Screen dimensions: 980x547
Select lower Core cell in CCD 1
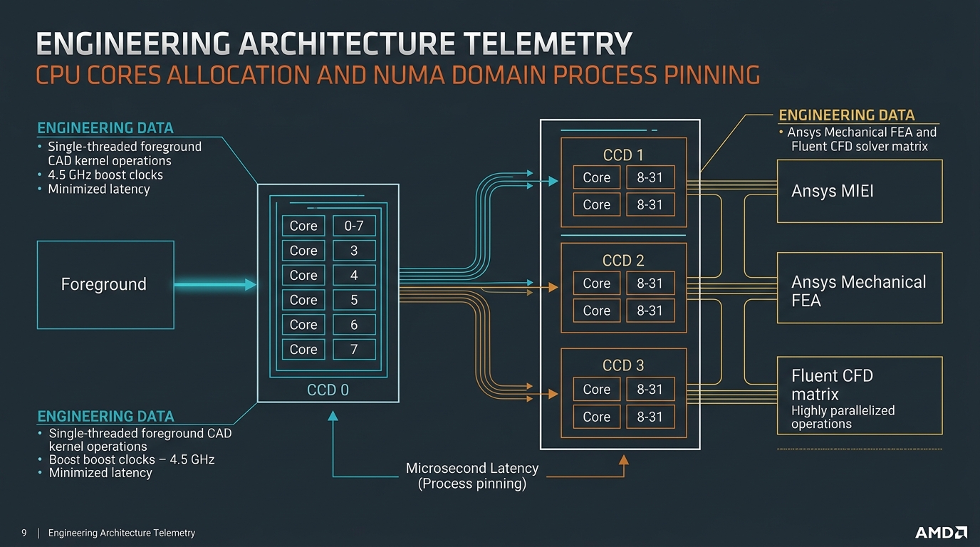[597, 204]
